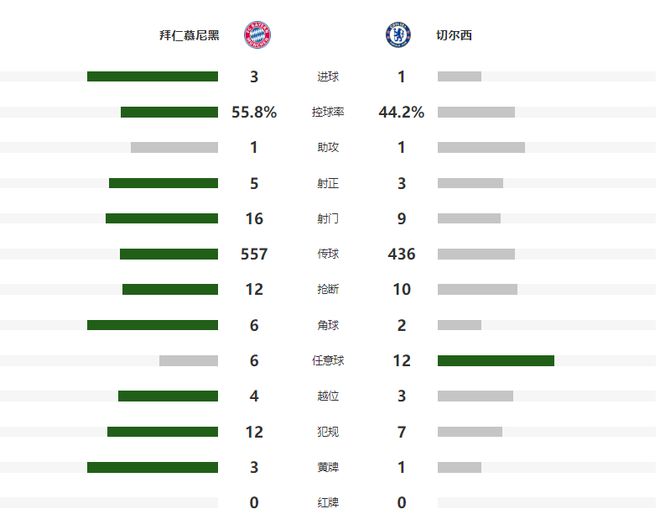Click Chelsea's 436 传球 value
This screenshot has width=660, height=530.
(401, 254)
